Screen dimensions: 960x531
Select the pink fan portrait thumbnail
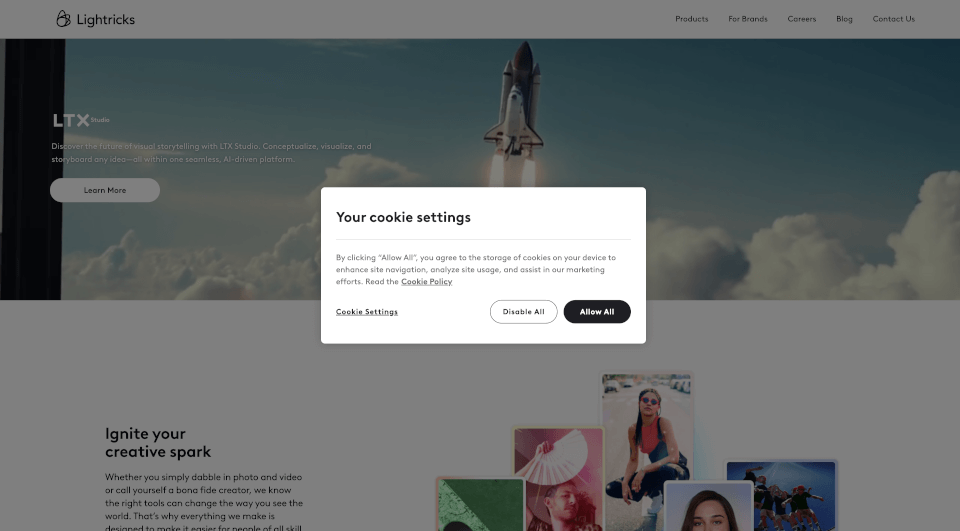(558, 478)
